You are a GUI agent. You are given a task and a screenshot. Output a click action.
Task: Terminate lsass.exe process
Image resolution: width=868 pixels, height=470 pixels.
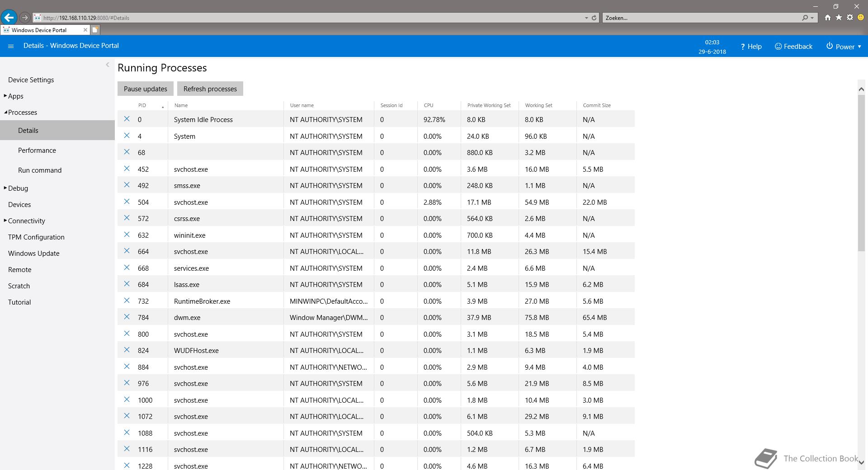[127, 284]
